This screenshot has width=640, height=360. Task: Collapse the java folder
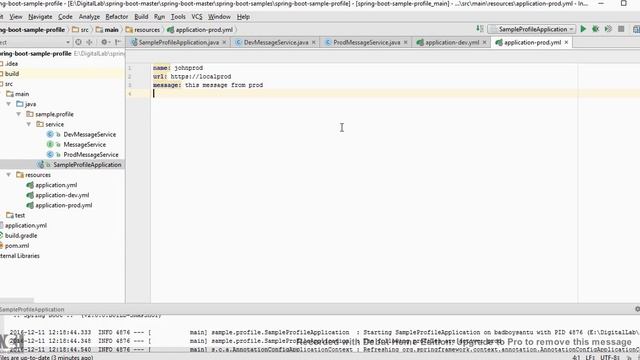pyautogui.click(x=9, y=104)
